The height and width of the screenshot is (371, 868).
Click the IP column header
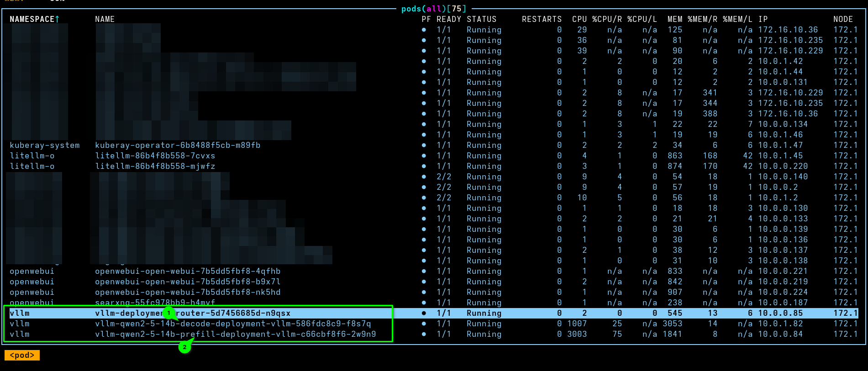pos(763,19)
